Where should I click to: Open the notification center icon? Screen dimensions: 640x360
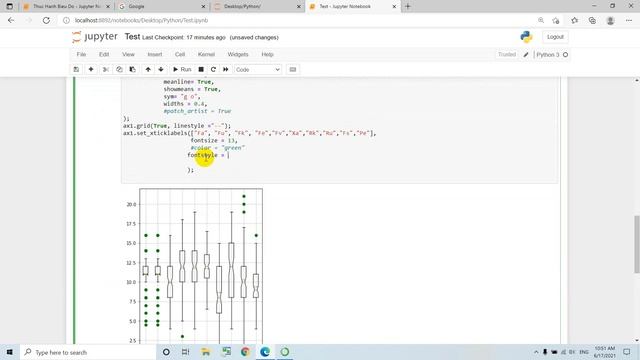point(627,352)
